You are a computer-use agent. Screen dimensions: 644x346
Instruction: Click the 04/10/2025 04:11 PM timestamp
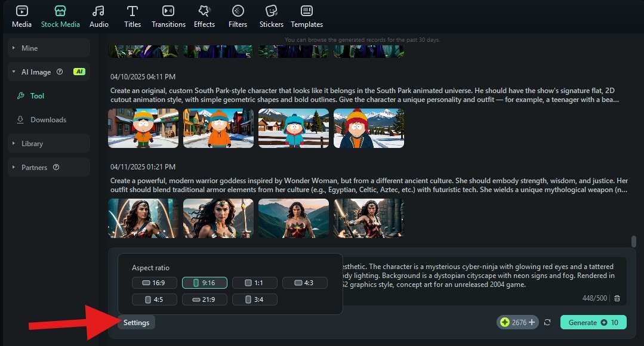click(x=143, y=77)
